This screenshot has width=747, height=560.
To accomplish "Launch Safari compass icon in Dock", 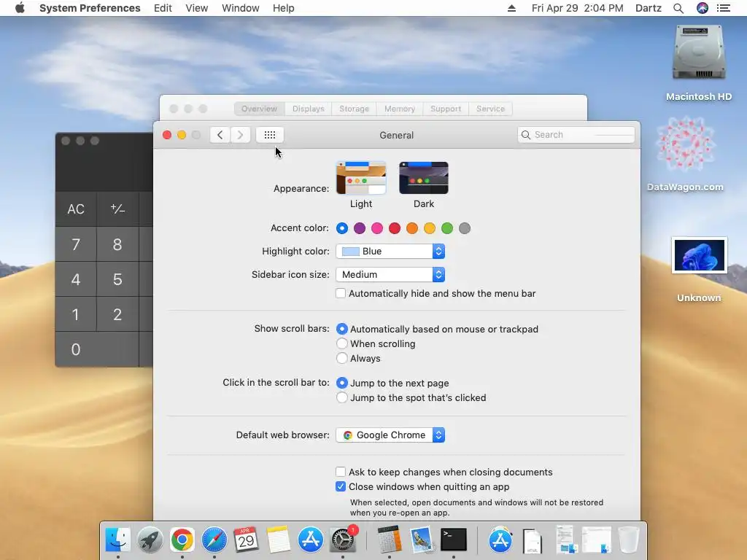I will 214,540.
